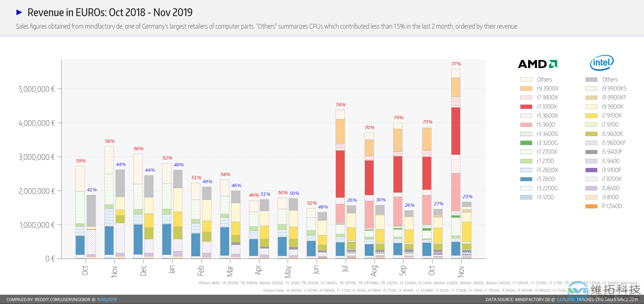Click the blue triangle beside the chart title

pos(19,13)
